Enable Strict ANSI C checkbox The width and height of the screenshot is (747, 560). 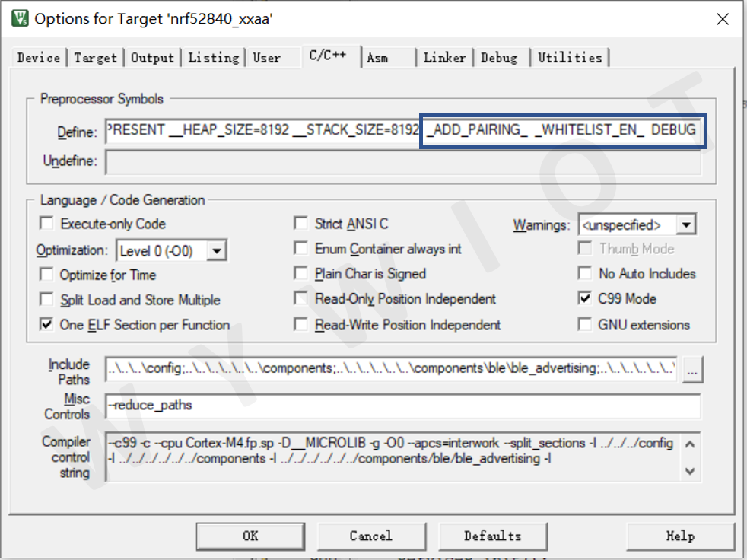tap(300, 223)
